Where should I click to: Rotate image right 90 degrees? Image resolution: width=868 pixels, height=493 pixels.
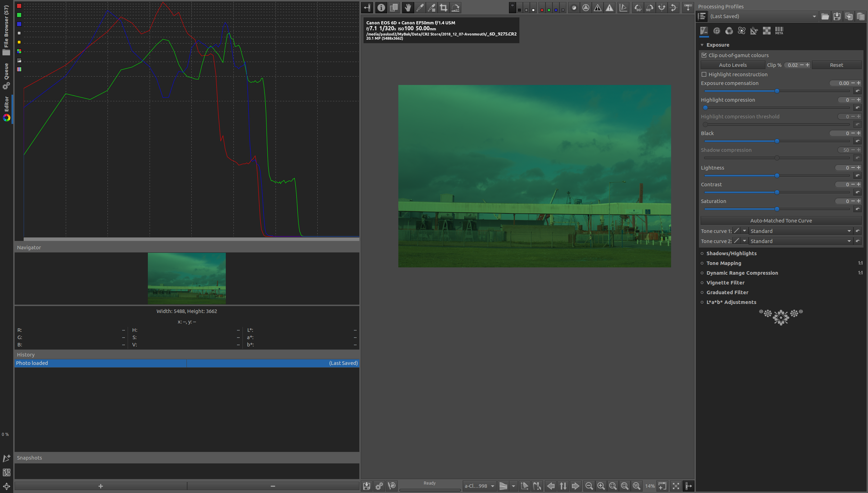point(650,8)
